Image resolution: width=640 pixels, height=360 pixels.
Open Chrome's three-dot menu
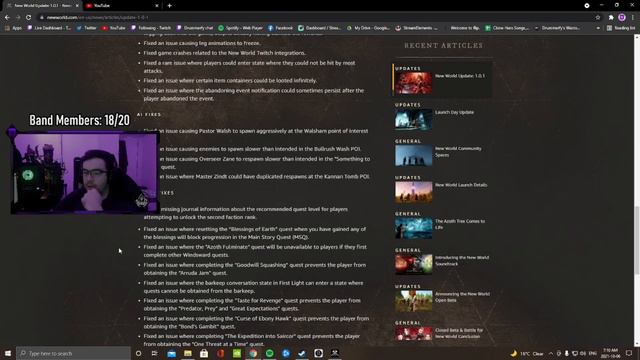(633, 18)
